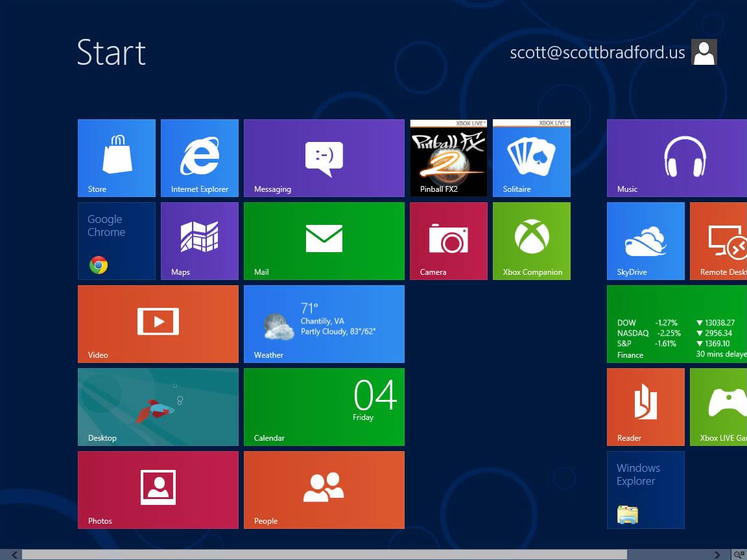Open the Xbox Companion tile
This screenshot has width=747, height=560.
[532, 241]
